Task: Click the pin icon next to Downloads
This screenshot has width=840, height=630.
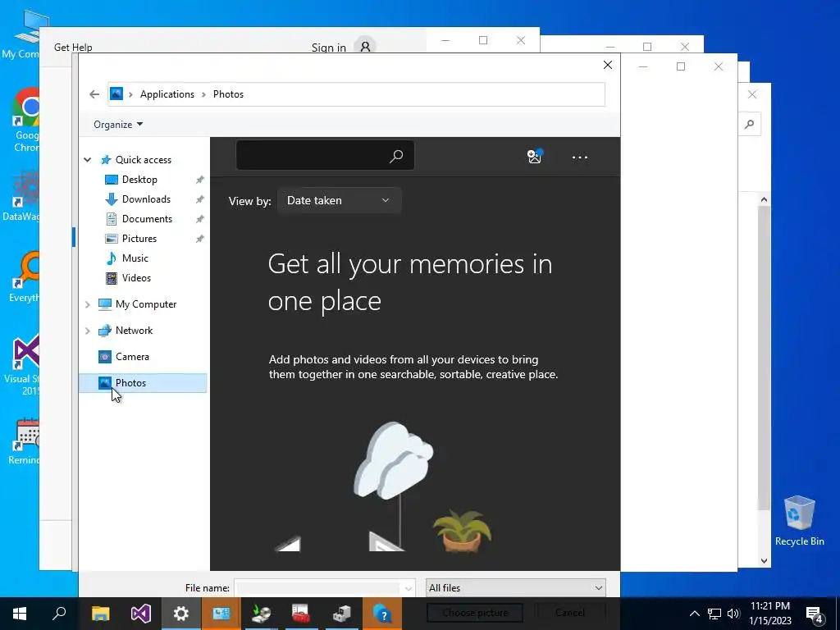Action: pyautogui.click(x=200, y=199)
